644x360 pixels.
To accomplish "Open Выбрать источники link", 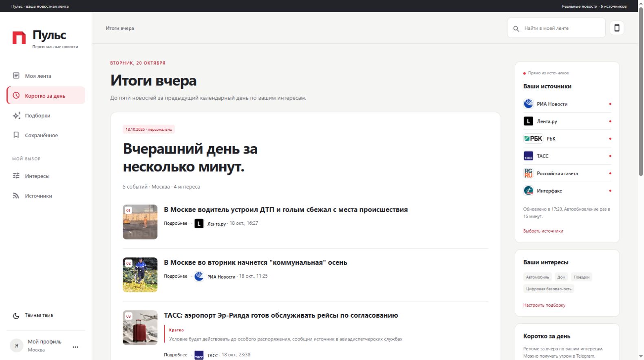I will click(543, 231).
